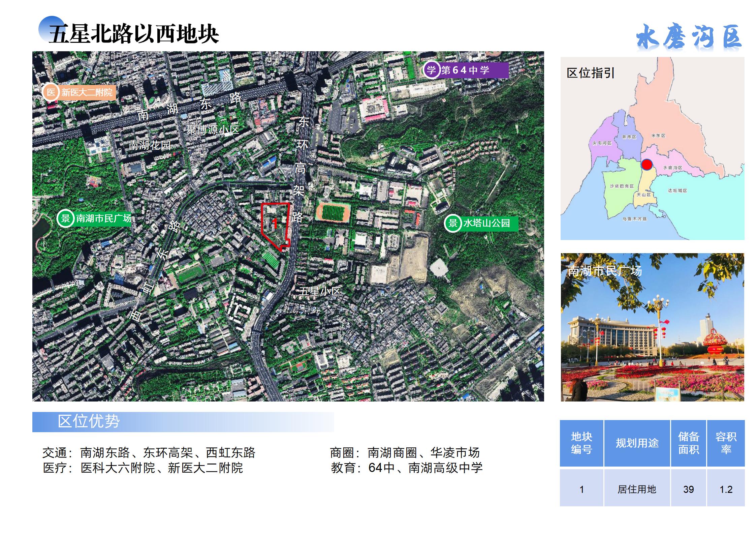Click the 南湖市民广场 photo thumbnail
This screenshot has height=535, width=756.
click(x=652, y=327)
